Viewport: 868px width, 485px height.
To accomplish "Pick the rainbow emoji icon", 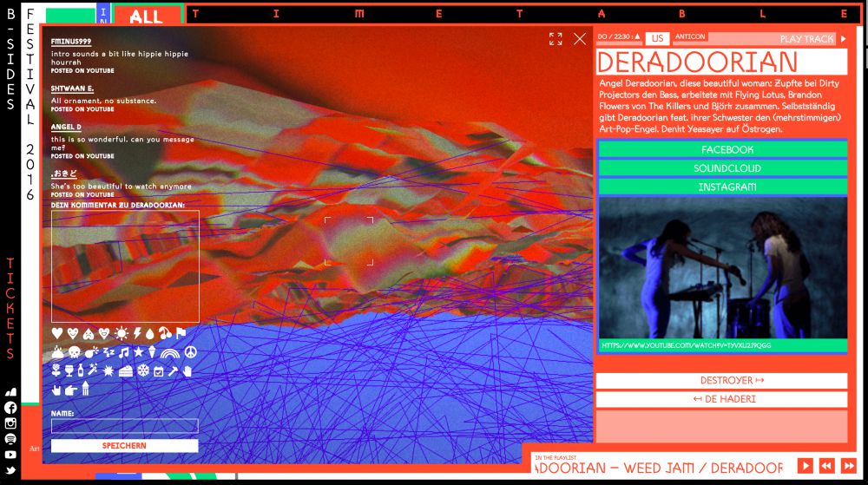I will (170, 352).
